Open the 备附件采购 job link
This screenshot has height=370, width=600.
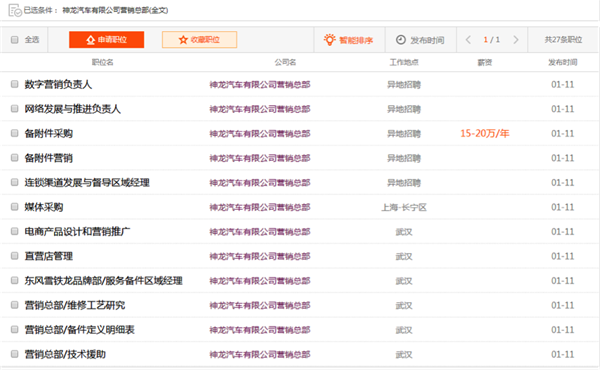click(49, 134)
